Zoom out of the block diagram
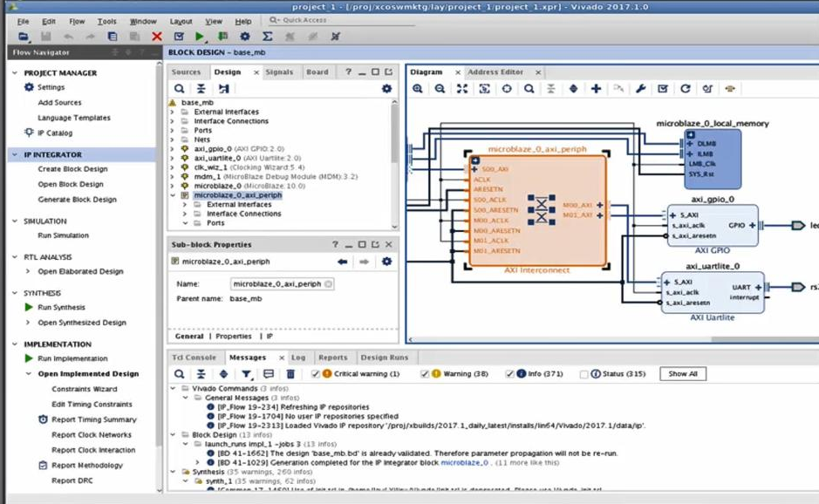Viewport: 819px width, 504px height. click(440, 89)
